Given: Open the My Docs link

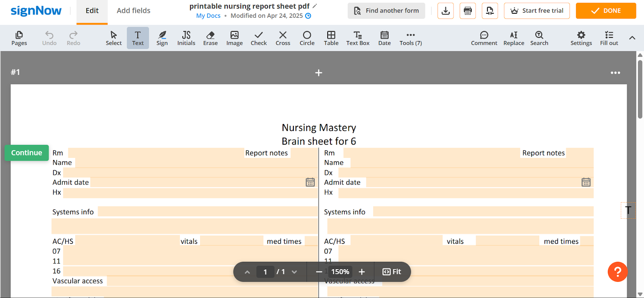Looking at the screenshot, I should click(208, 16).
